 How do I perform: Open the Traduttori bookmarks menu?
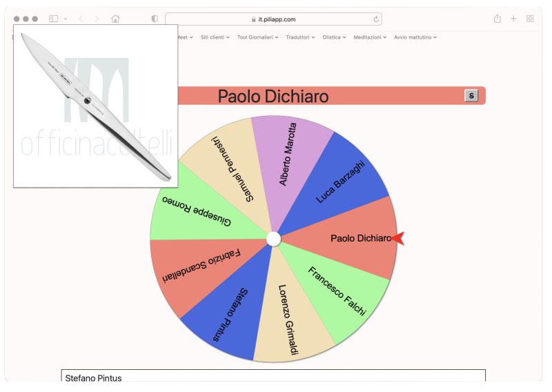coord(300,37)
